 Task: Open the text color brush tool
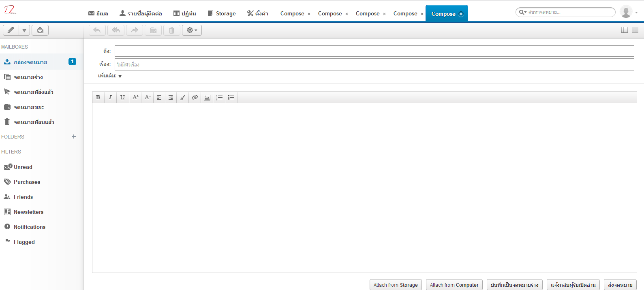tap(183, 98)
